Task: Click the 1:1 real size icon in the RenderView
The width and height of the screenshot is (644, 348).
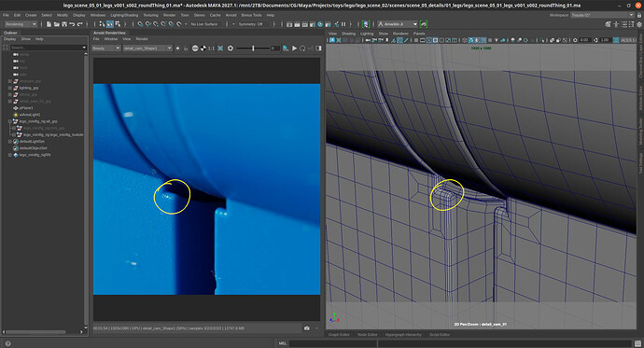Action: [211, 49]
